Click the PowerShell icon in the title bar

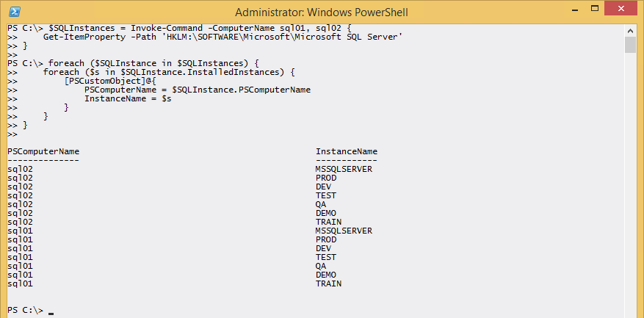tap(15, 12)
